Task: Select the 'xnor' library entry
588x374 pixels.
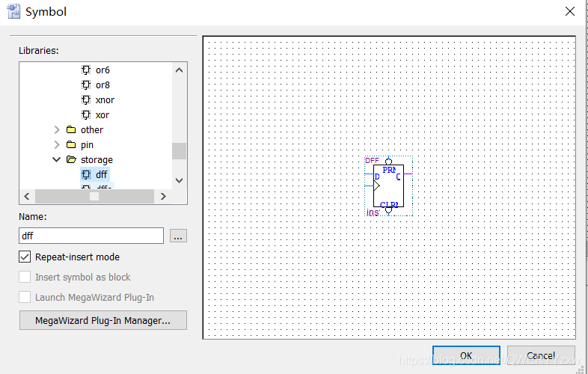Action: 105,100
